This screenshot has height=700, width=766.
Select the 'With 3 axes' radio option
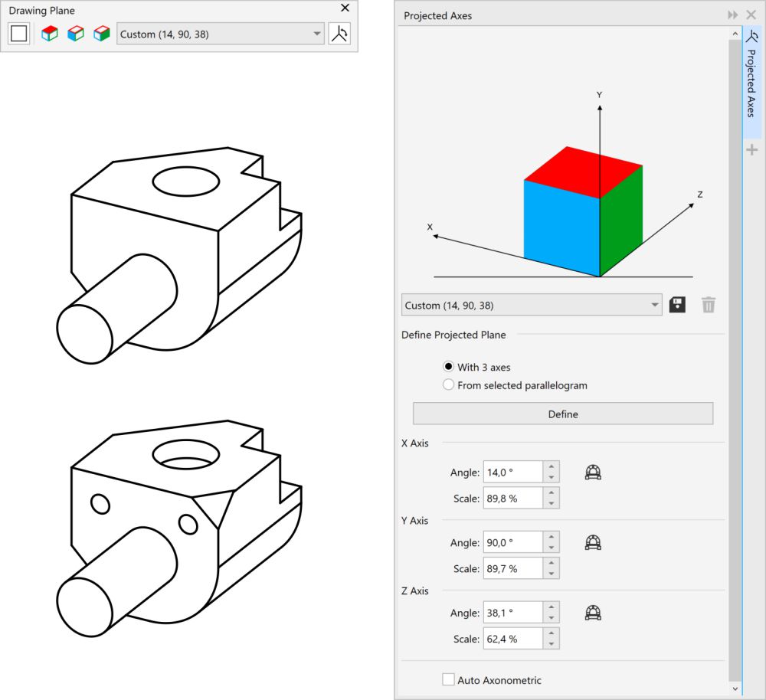click(448, 366)
